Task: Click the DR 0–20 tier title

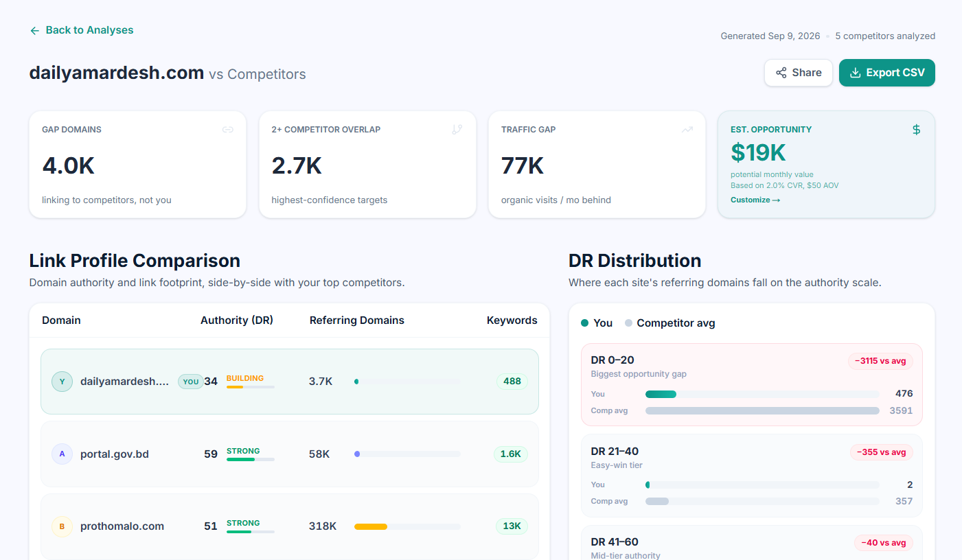Action: 612,360
